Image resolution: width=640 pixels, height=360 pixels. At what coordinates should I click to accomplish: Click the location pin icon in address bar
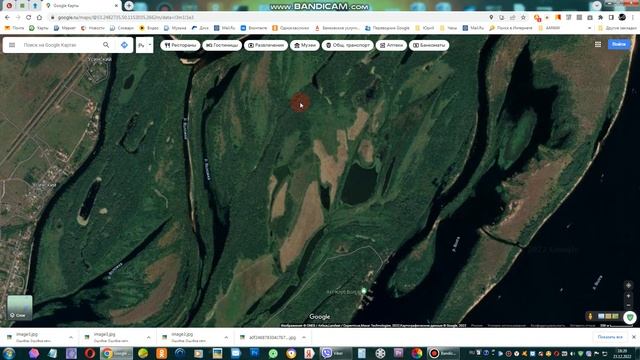pyautogui.click(x=491, y=18)
